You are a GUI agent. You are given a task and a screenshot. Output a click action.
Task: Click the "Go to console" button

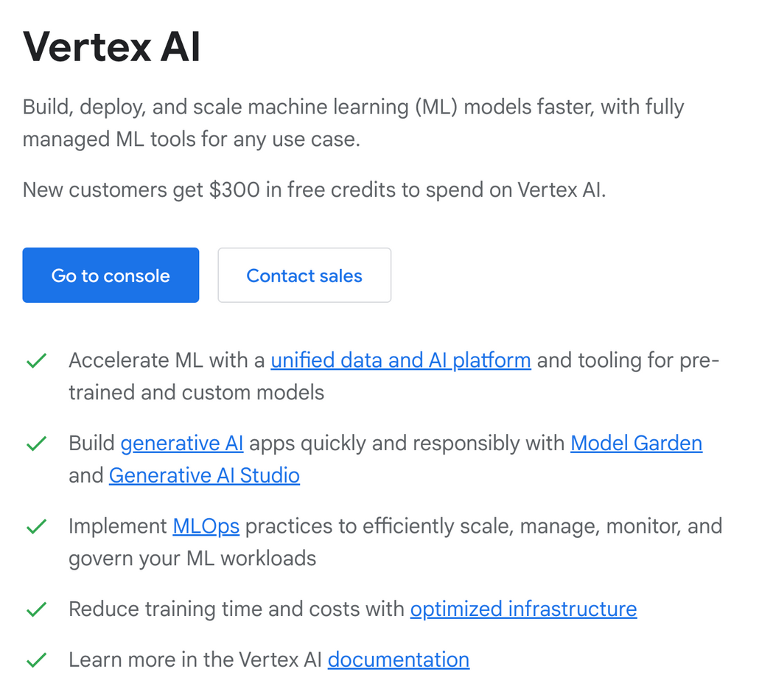[x=111, y=275]
